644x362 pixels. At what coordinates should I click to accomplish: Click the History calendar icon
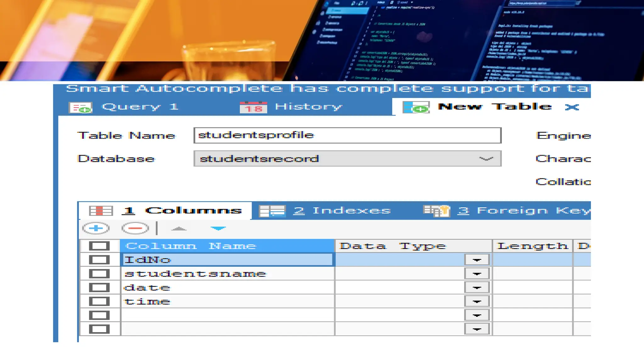(253, 107)
